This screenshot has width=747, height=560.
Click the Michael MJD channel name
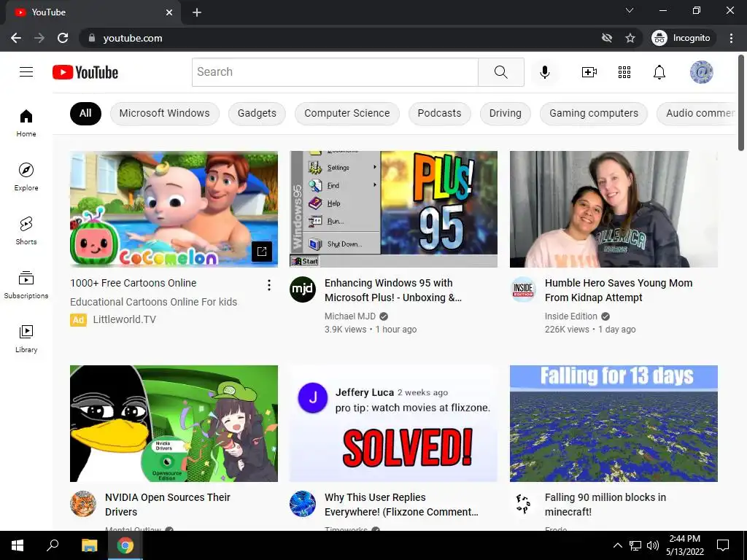(349, 316)
